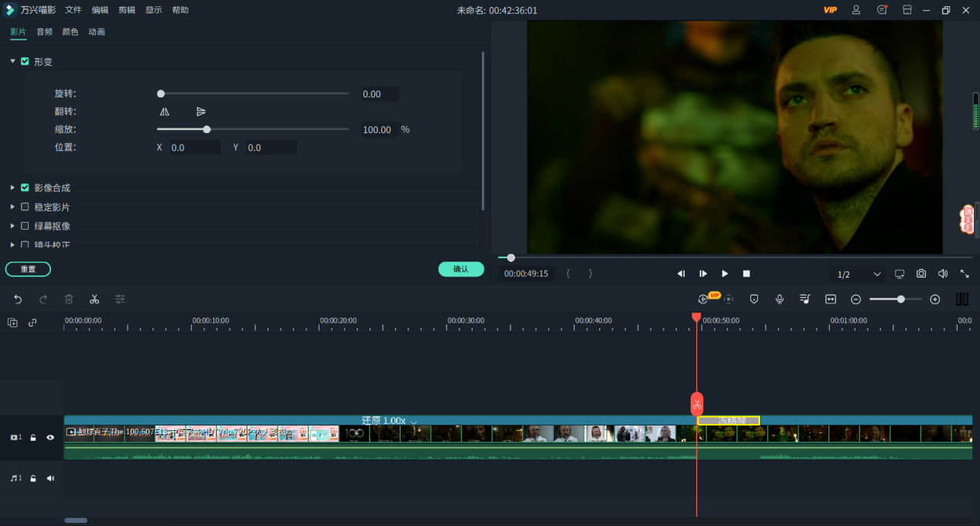
Task: Click the 重置 button
Action: (x=28, y=269)
